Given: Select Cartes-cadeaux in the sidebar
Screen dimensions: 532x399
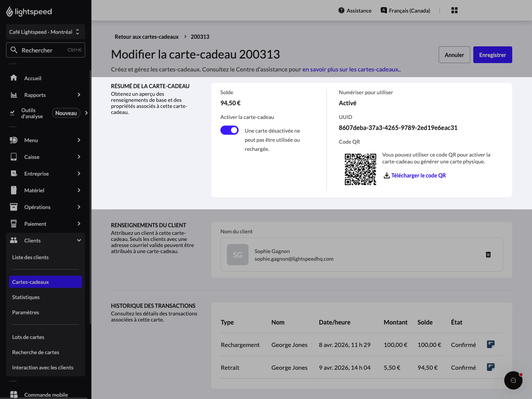Looking at the screenshot, I should (46, 282).
